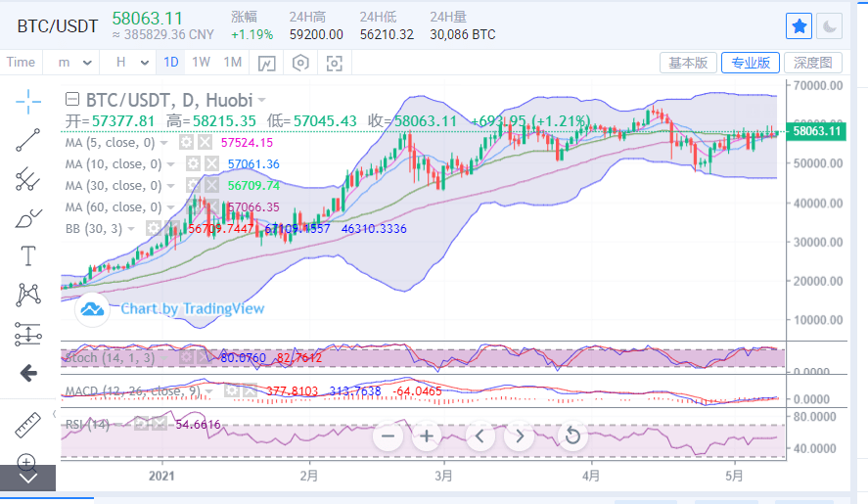Select the 1W timeframe

(x=201, y=62)
